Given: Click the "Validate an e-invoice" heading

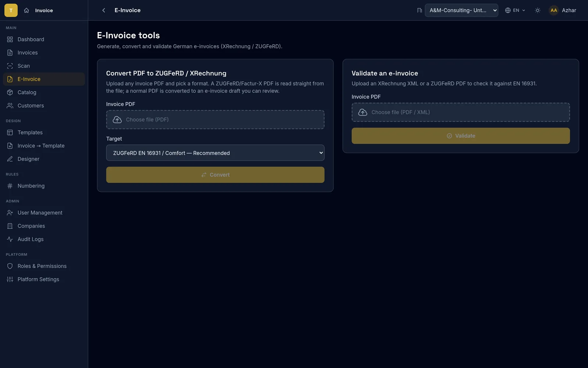Looking at the screenshot, I should 385,73.
